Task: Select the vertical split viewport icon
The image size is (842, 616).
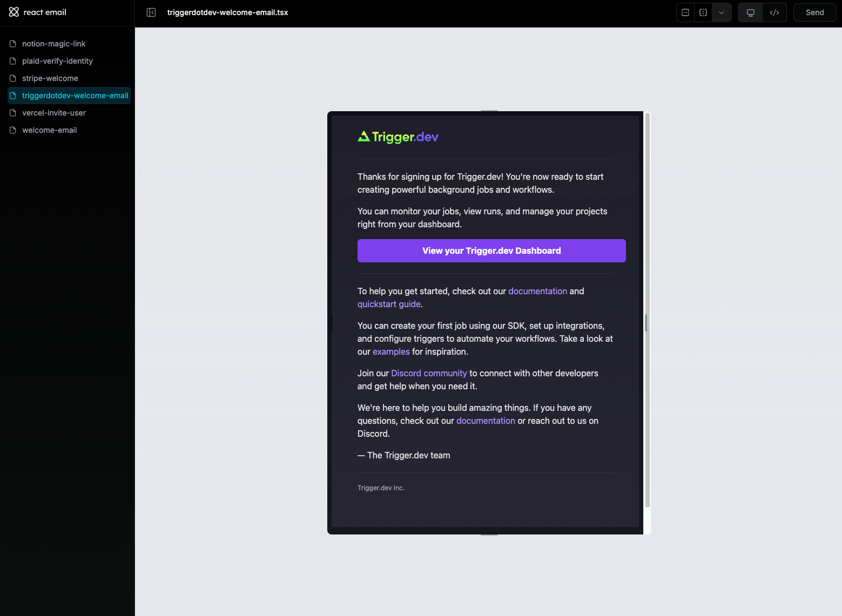Action: [x=703, y=12]
